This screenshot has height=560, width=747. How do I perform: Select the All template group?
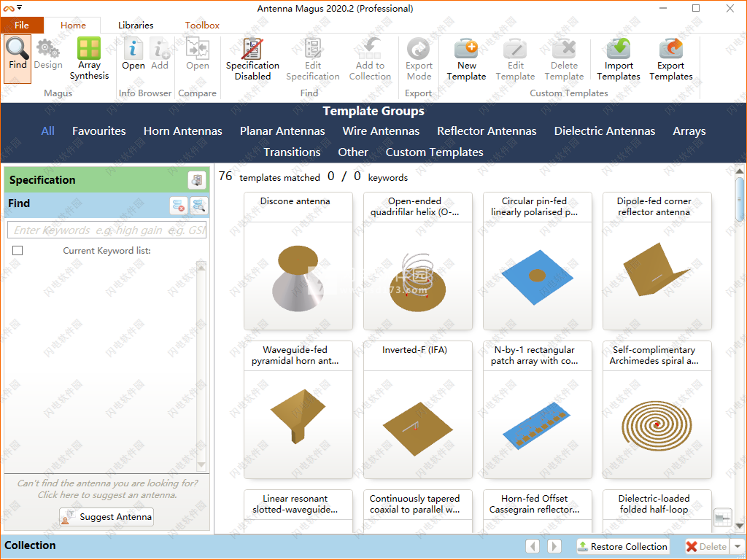click(x=47, y=131)
